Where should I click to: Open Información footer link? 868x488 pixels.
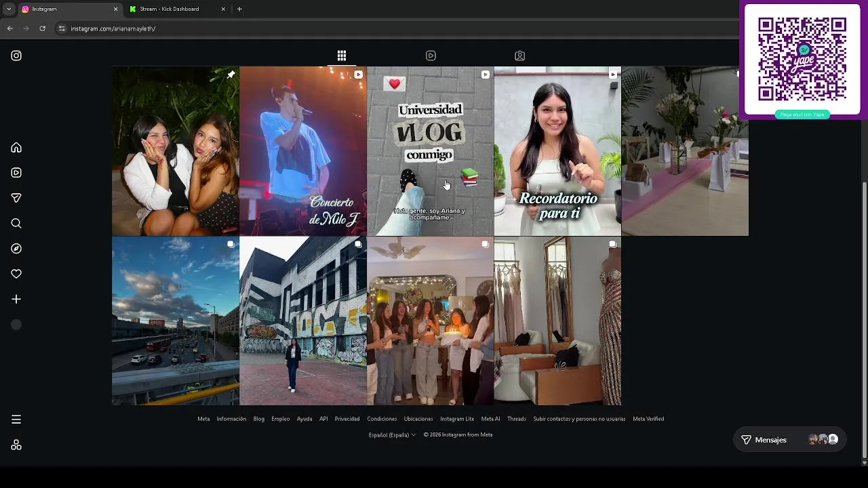tap(231, 419)
